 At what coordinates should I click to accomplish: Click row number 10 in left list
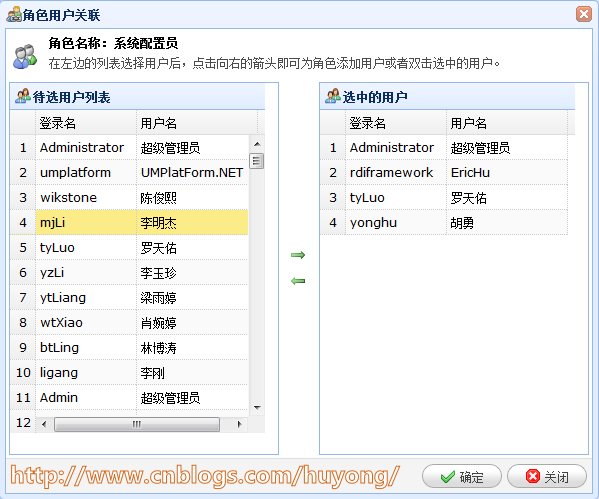click(x=23, y=373)
